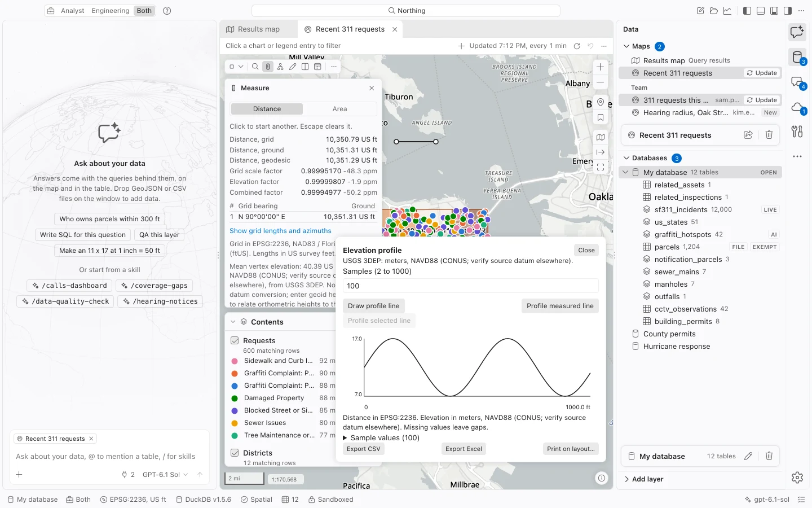Toggle the Requests layer checkbox
This screenshot has width=812, height=508.
point(235,340)
